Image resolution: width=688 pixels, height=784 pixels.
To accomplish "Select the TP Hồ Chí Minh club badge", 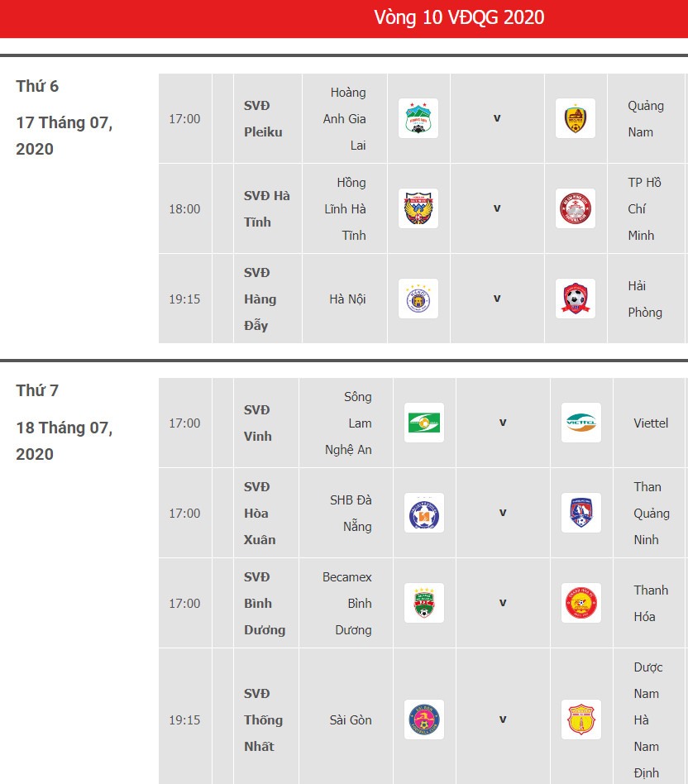I will (x=575, y=208).
